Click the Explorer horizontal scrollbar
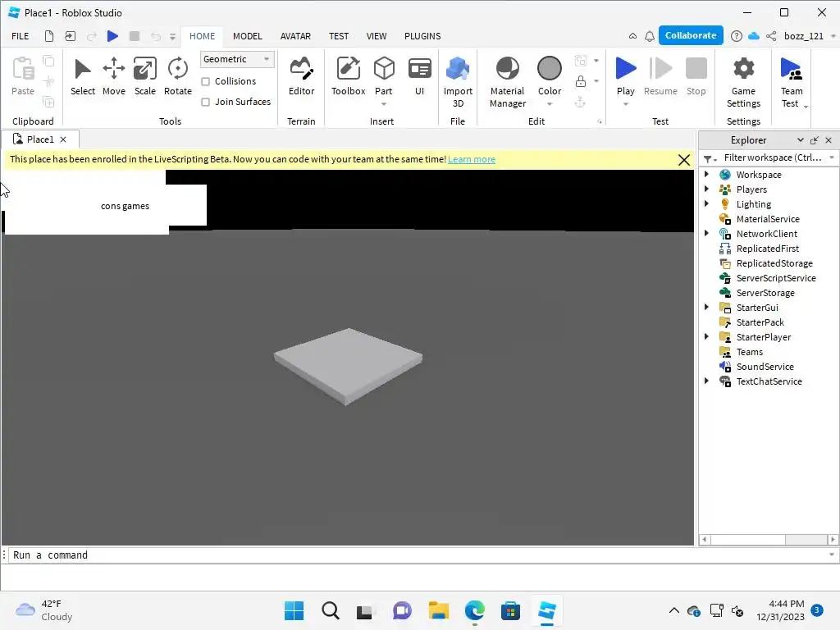This screenshot has width=840, height=630. tap(769, 540)
